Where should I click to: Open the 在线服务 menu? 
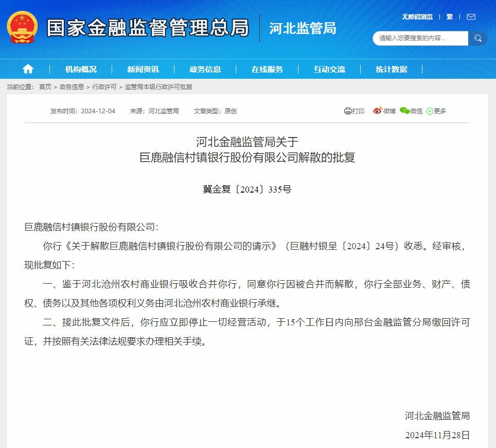pos(268,70)
